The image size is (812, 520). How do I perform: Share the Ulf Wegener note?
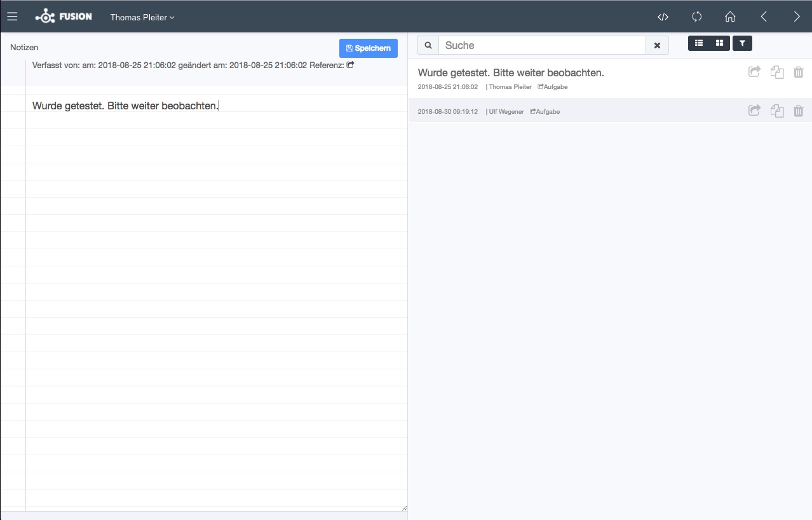(x=754, y=111)
